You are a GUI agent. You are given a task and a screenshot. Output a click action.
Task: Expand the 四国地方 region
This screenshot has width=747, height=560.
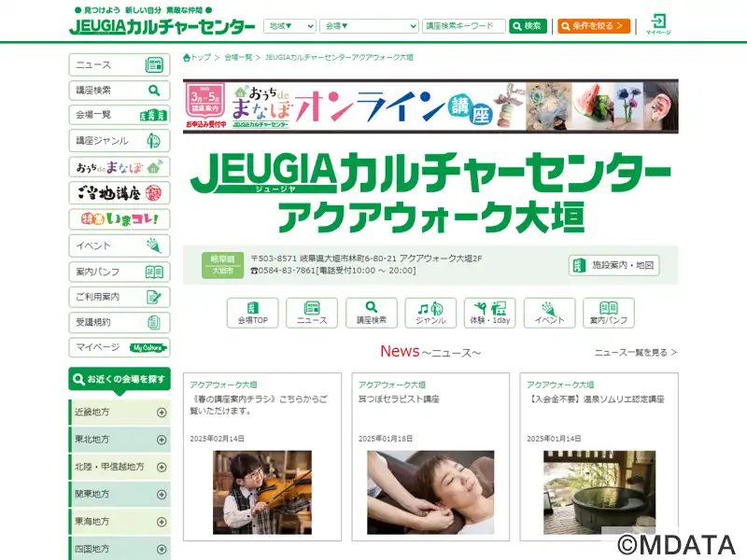click(x=120, y=549)
